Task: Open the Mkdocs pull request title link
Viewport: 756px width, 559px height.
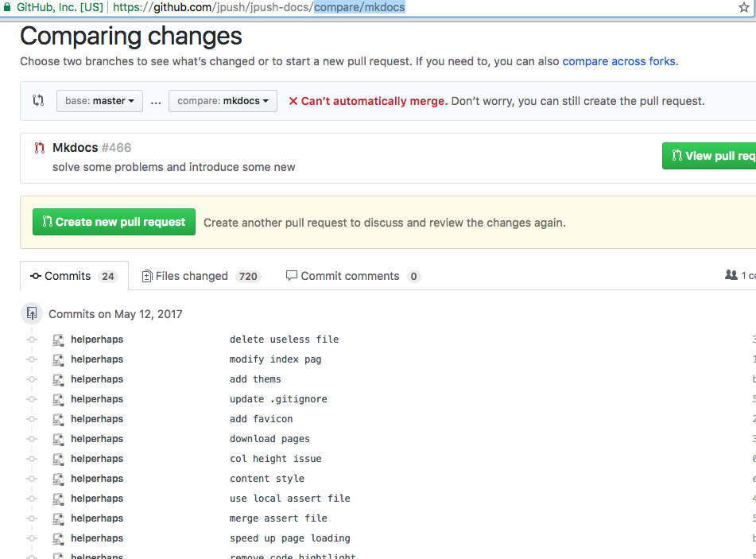Action: (x=75, y=148)
